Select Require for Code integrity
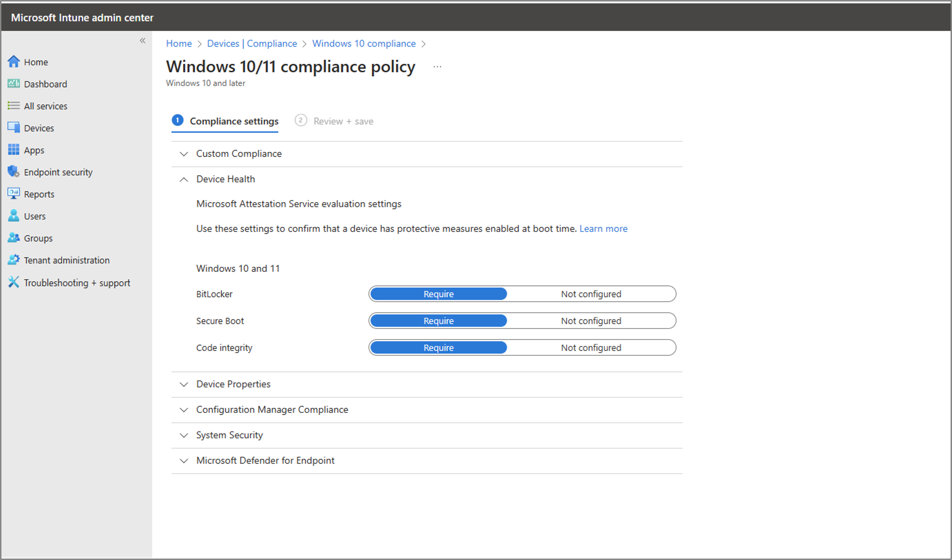 tap(438, 348)
